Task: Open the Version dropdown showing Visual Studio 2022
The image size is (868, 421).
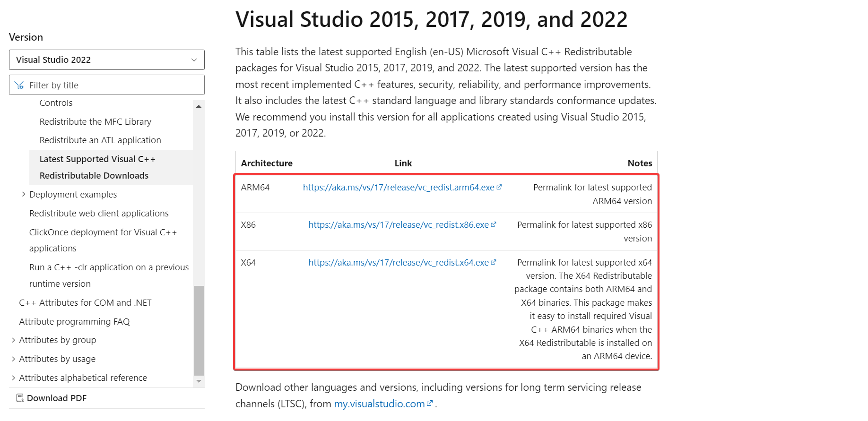Action: coord(107,60)
